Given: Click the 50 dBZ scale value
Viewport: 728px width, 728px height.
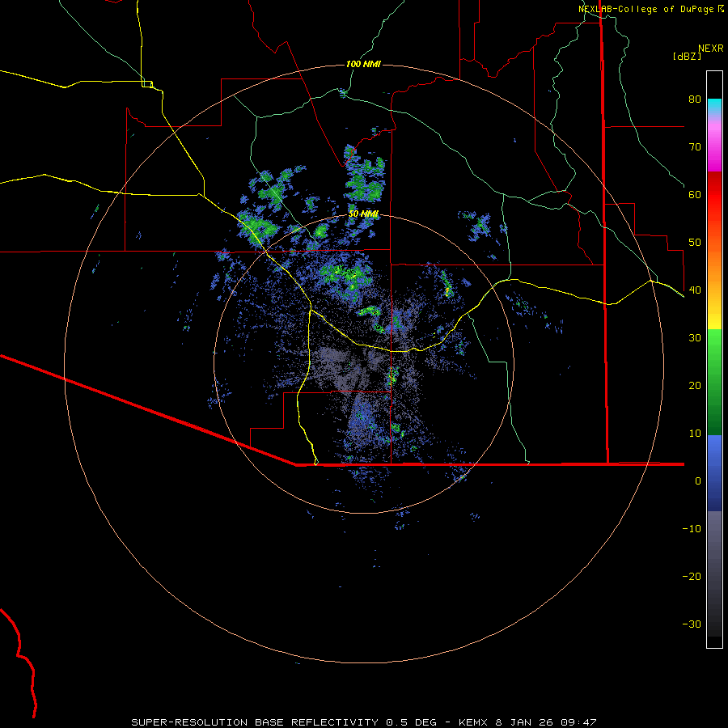Looking at the screenshot, I should tap(695, 243).
